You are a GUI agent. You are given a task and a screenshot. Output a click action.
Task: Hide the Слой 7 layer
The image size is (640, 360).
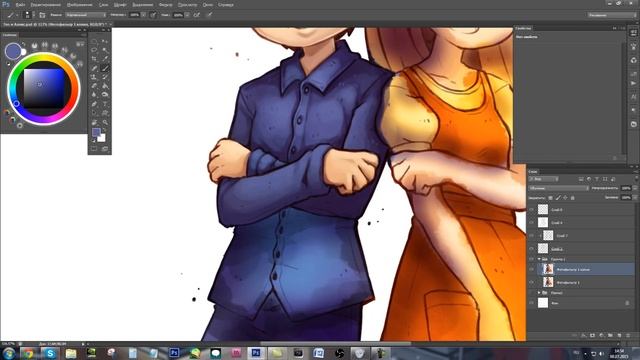(531, 236)
